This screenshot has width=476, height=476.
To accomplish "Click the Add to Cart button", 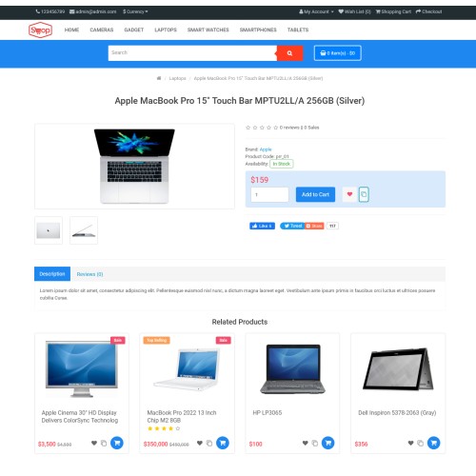I will point(315,194).
